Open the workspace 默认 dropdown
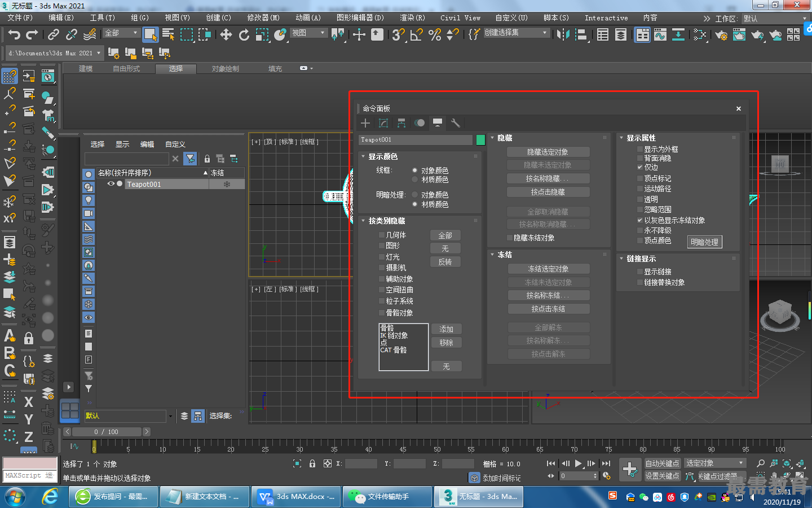The image size is (812, 508). pos(775,19)
